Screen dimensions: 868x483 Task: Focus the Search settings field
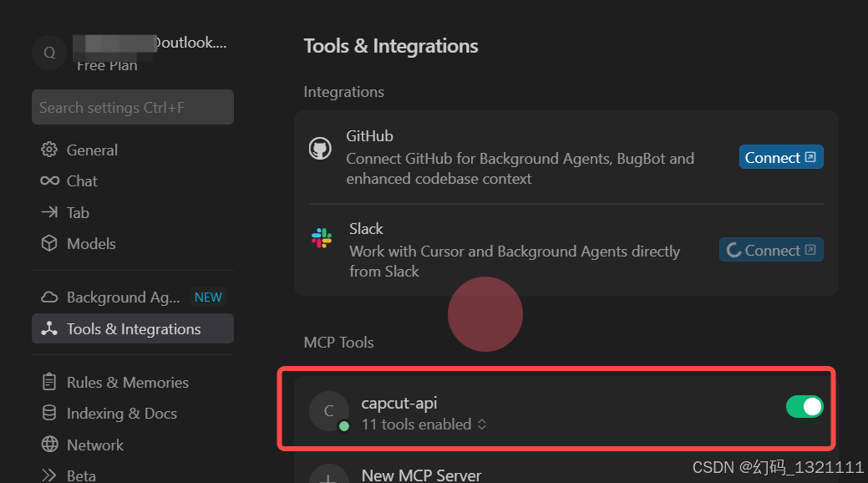tap(133, 107)
